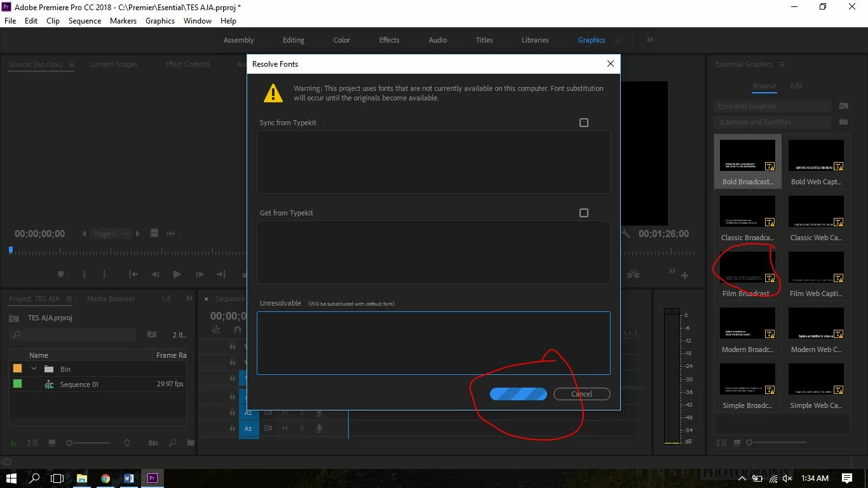Add marker in the Source monitor
The width and height of the screenshot is (868, 488).
pos(61,274)
